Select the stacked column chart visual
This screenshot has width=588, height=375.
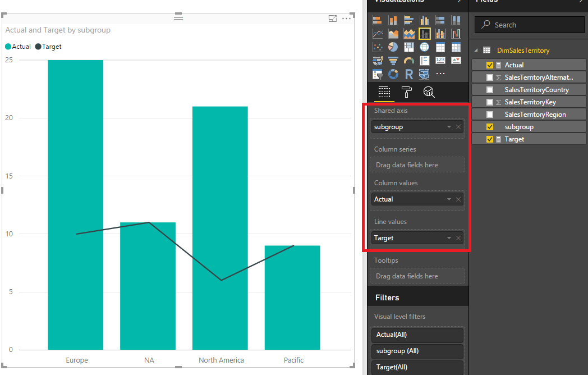point(393,20)
